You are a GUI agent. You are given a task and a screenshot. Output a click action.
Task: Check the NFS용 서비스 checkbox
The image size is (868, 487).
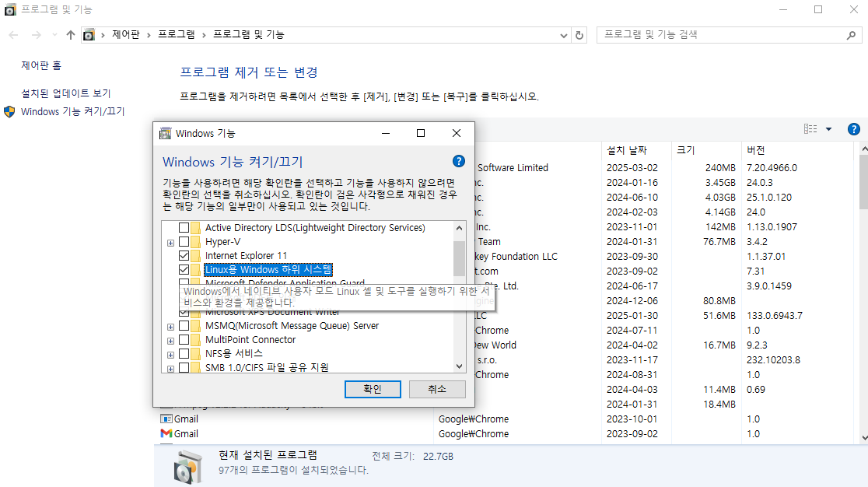pos(184,354)
